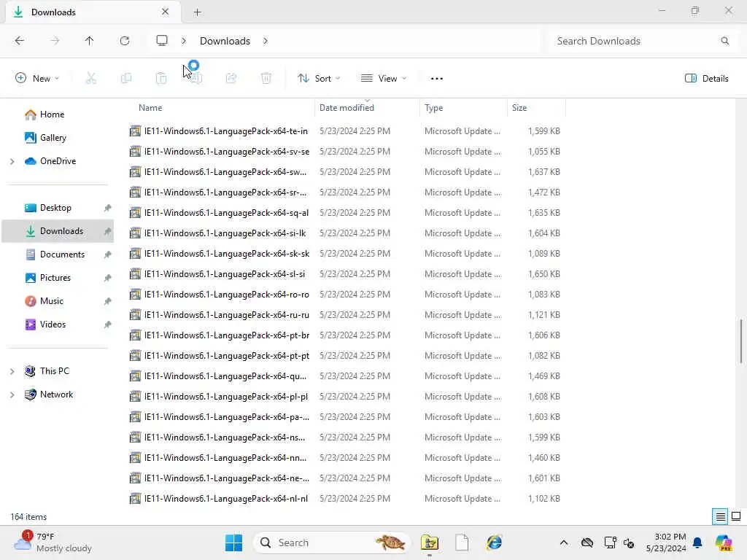Show hidden system tray icons
Image resolution: width=747 pixels, height=560 pixels.
pos(564,542)
